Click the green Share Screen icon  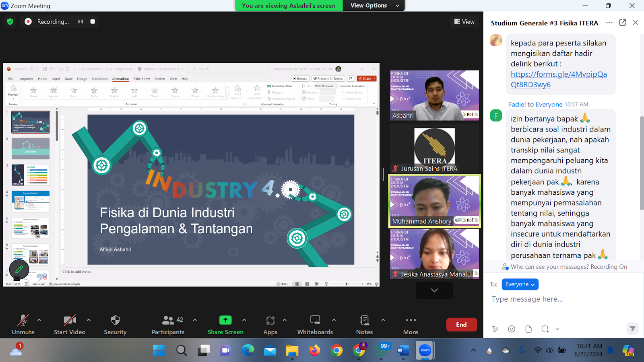225,320
